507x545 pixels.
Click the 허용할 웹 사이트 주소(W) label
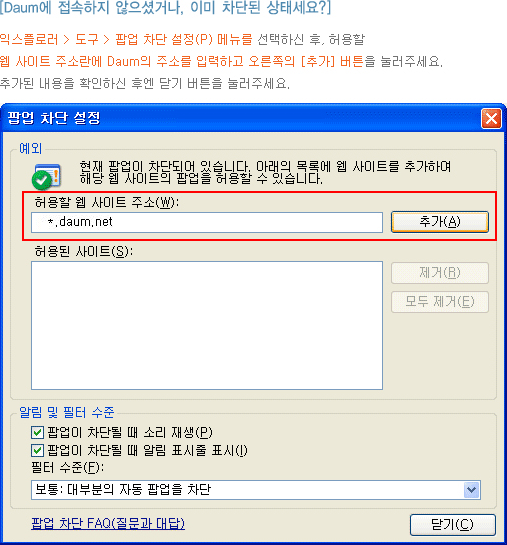point(107,202)
